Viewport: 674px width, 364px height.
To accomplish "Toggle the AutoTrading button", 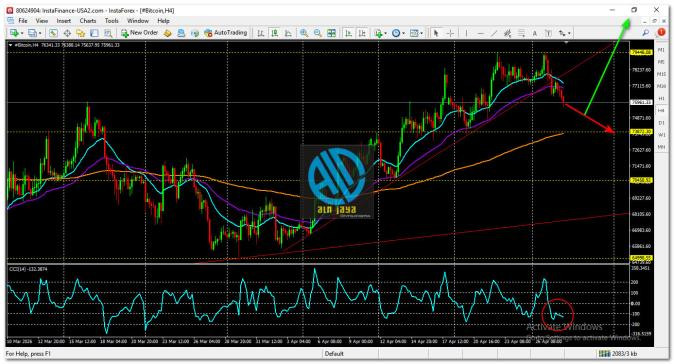I will coord(226,33).
